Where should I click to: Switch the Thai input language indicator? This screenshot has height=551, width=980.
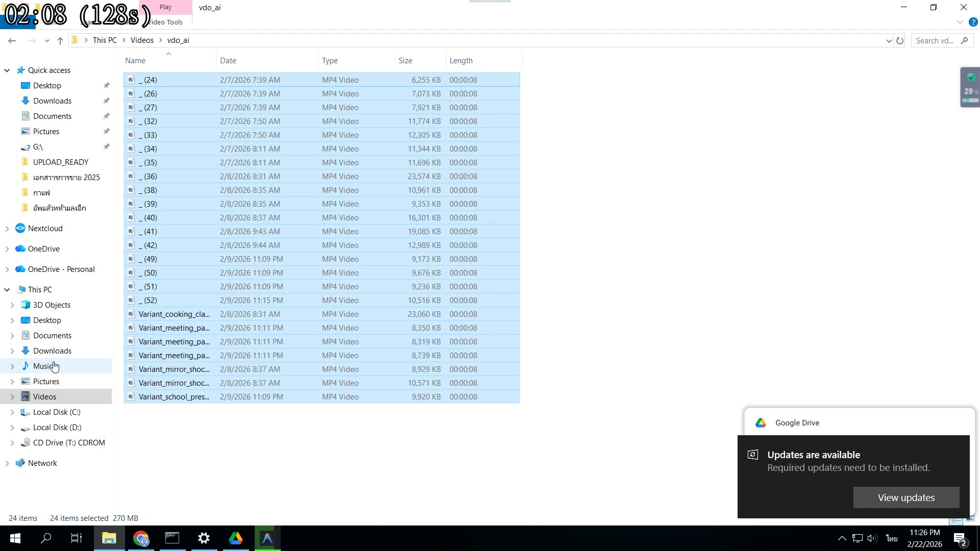point(892,538)
